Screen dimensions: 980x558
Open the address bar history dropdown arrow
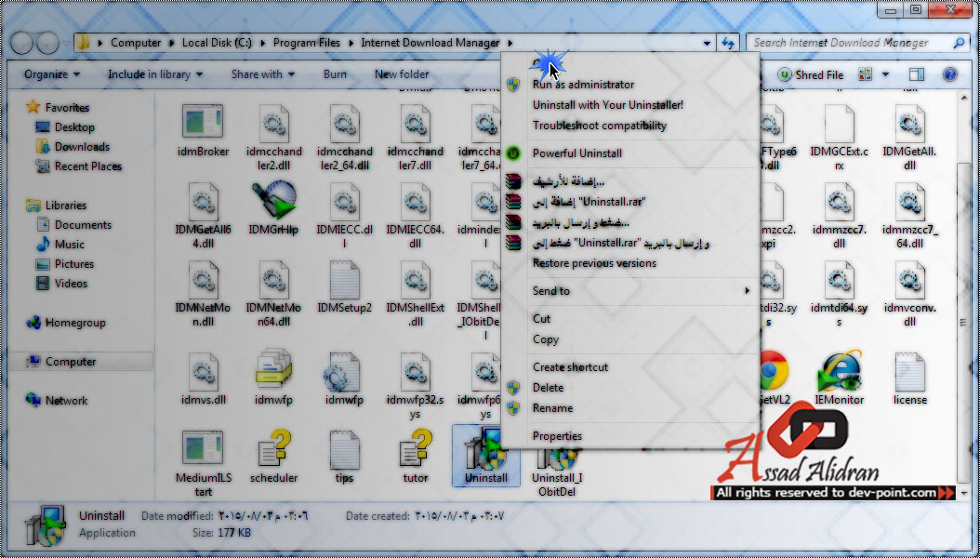click(707, 43)
